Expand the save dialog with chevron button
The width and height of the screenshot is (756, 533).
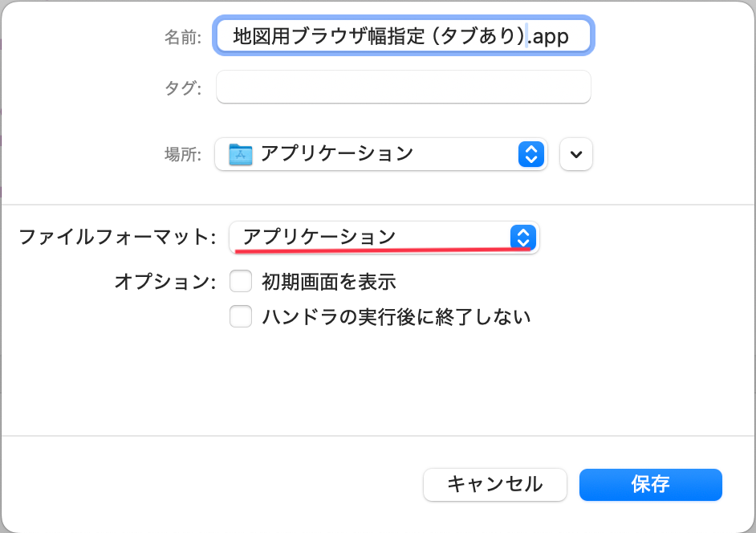coord(576,154)
